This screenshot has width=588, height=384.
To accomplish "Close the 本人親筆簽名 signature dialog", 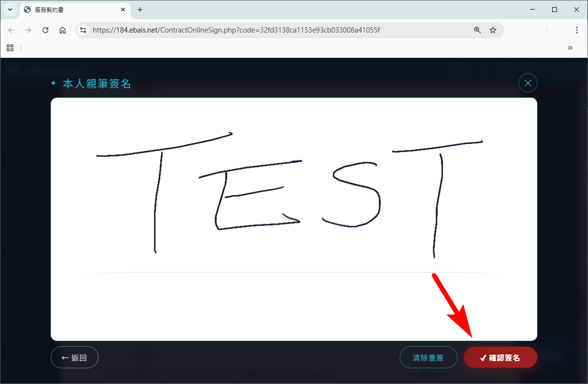I will [528, 83].
